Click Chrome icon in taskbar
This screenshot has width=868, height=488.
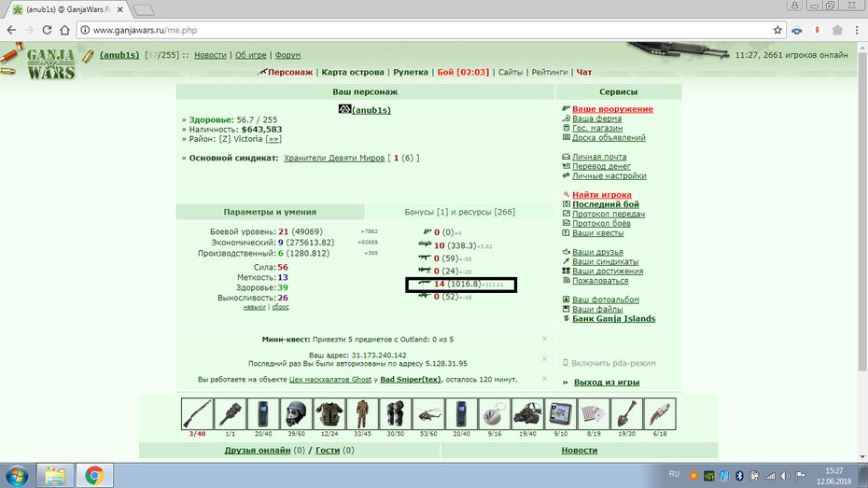[94, 475]
